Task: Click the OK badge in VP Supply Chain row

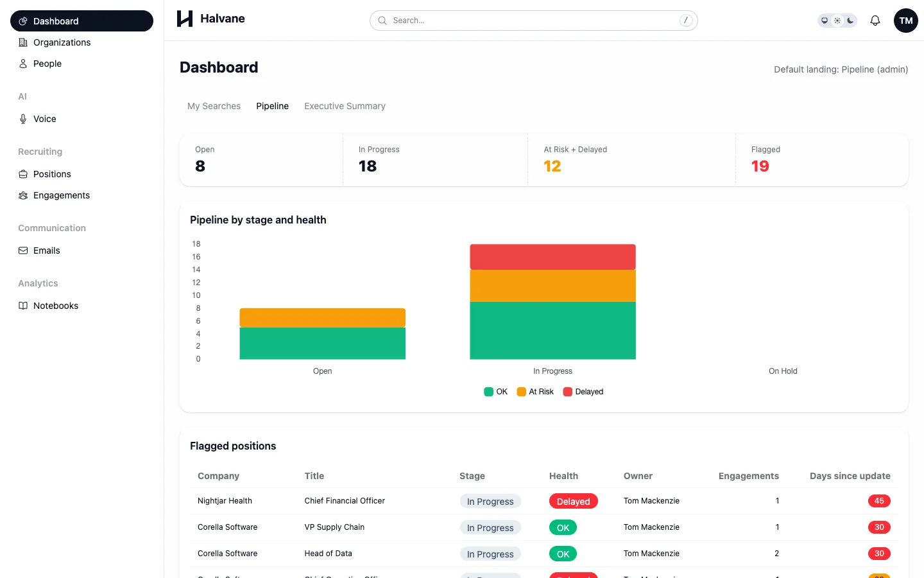Action: pyautogui.click(x=563, y=528)
